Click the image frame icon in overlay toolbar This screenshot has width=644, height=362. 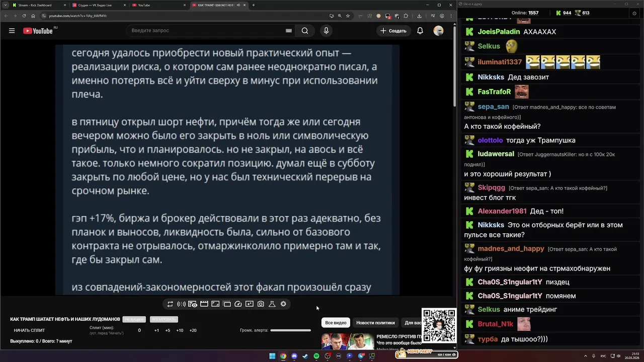coord(215,304)
